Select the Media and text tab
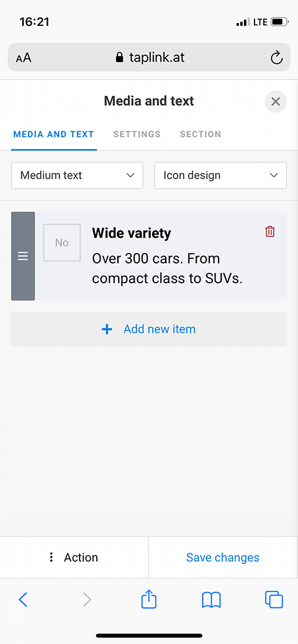This screenshot has height=644, width=298. click(x=54, y=135)
